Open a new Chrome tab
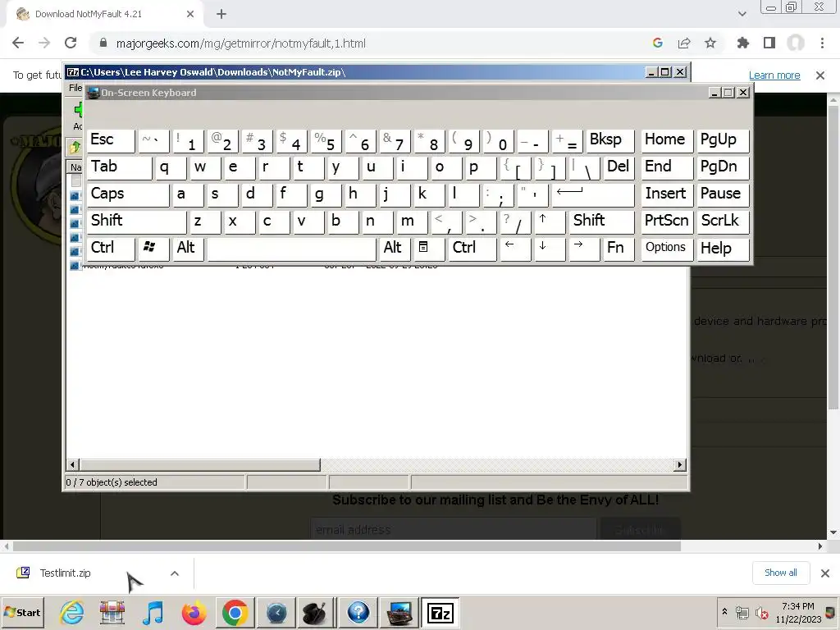Viewport: 840px width, 630px height. pos(221,14)
